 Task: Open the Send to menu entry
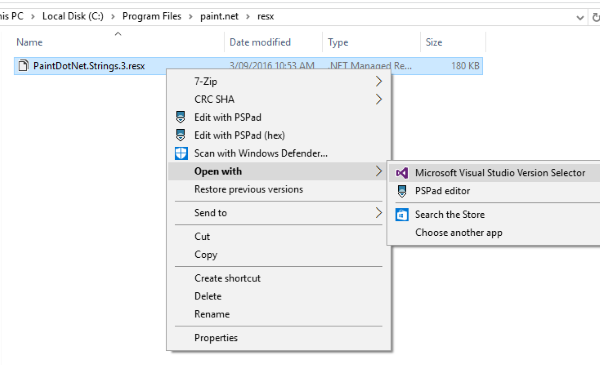pos(279,213)
